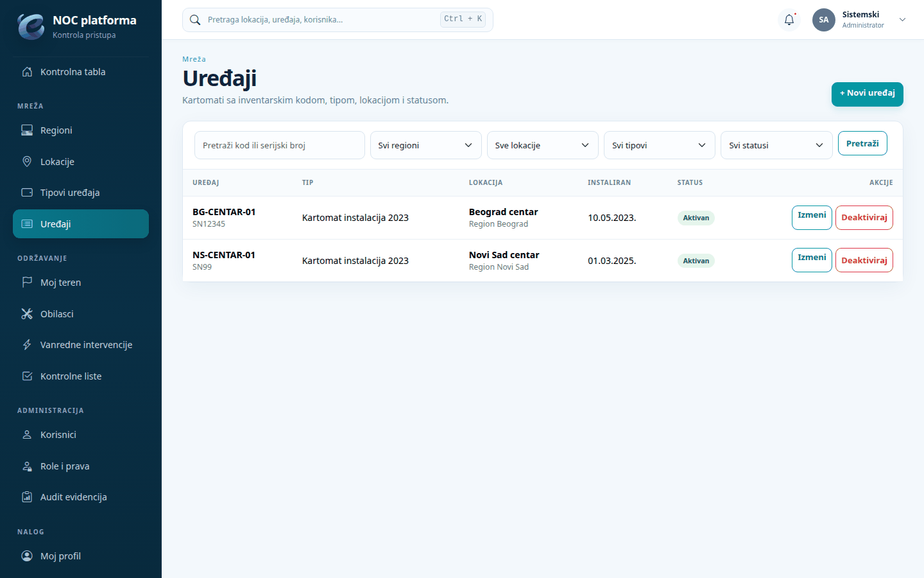Open the Svi tipovi filter dropdown
This screenshot has width=924, height=578.
[660, 145]
